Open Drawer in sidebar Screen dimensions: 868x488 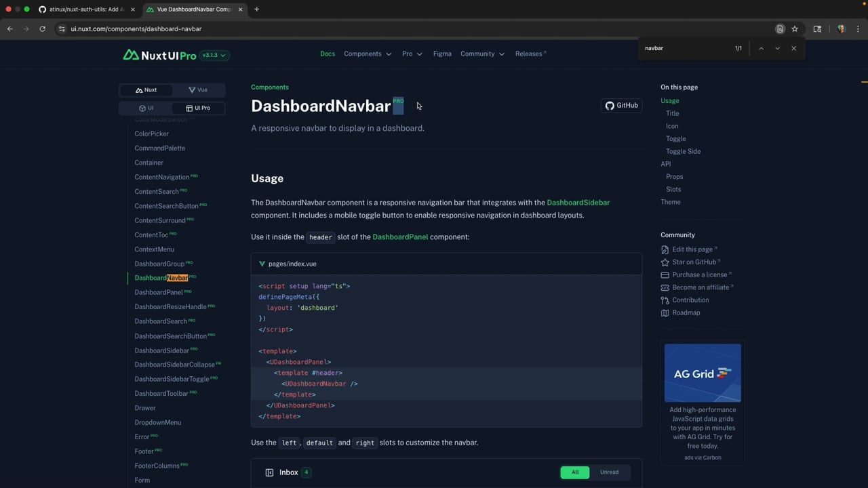pyautogui.click(x=145, y=408)
